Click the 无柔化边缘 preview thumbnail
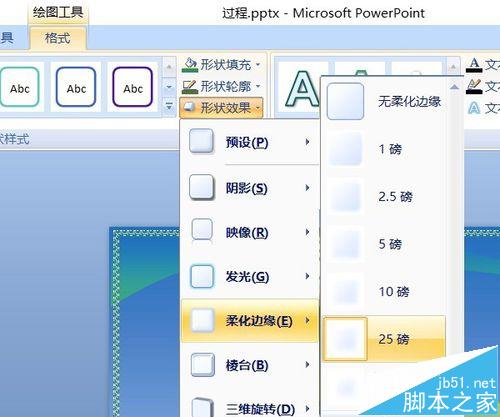This screenshot has width=500, height=417. (345, 101)
